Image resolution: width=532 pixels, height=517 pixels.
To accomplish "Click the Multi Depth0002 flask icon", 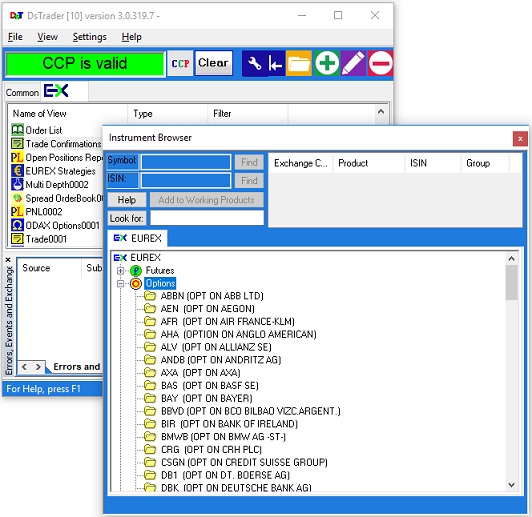I will click(17, 185).
